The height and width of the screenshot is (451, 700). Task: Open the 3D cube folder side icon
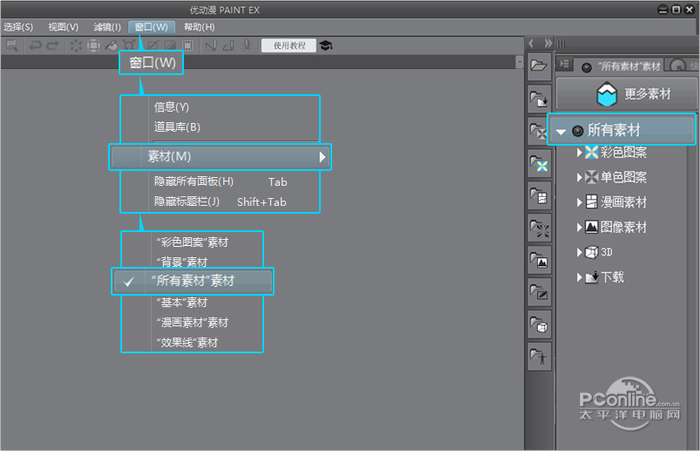pyautogui.click(x=539, y=324)
